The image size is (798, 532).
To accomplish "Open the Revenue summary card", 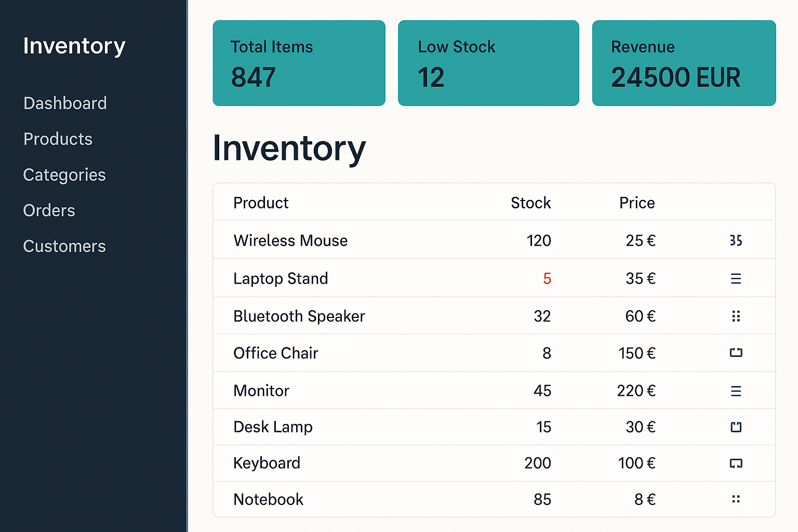I will (x=684, y=63).
